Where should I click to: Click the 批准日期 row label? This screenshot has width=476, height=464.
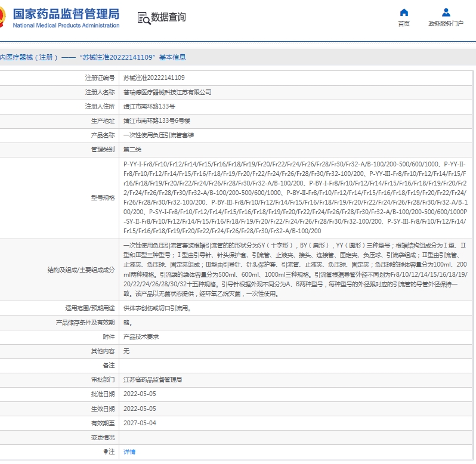[x=103, y=394]
